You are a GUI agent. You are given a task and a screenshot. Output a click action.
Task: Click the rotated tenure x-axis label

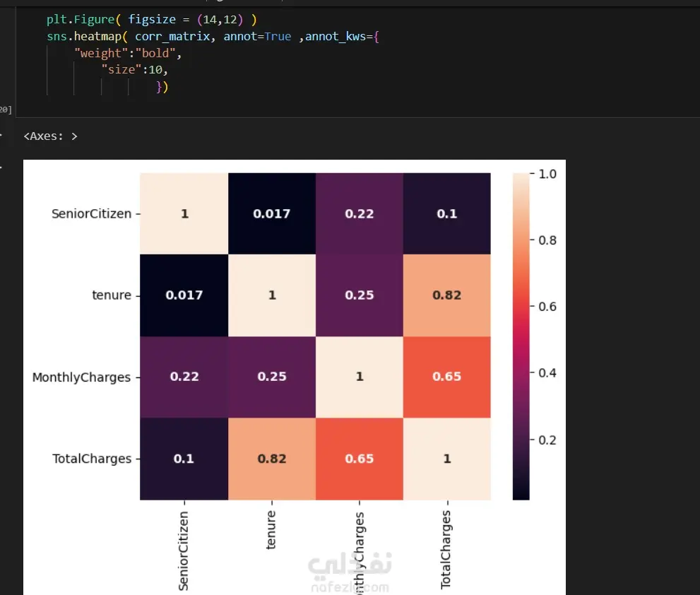(271, 530)
